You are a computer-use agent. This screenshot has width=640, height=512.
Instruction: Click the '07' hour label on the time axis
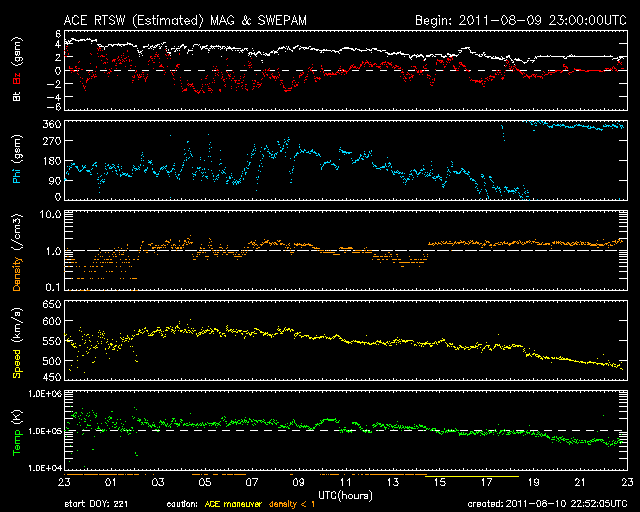[x=252, y=482]
